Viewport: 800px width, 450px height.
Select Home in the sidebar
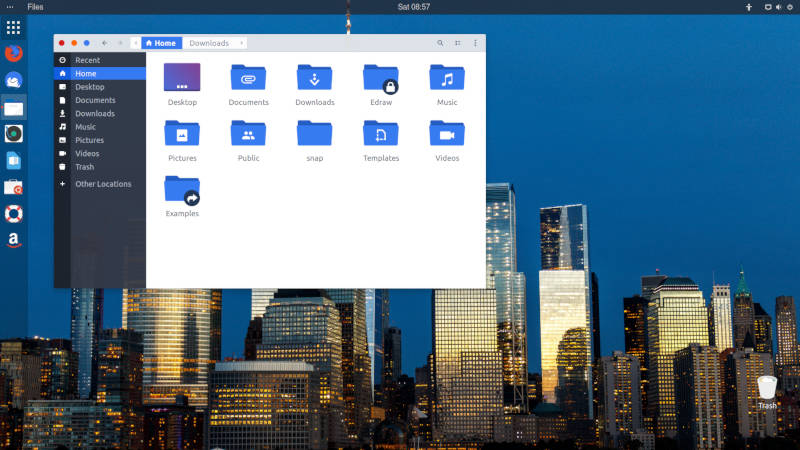click(x=100, y=73)
